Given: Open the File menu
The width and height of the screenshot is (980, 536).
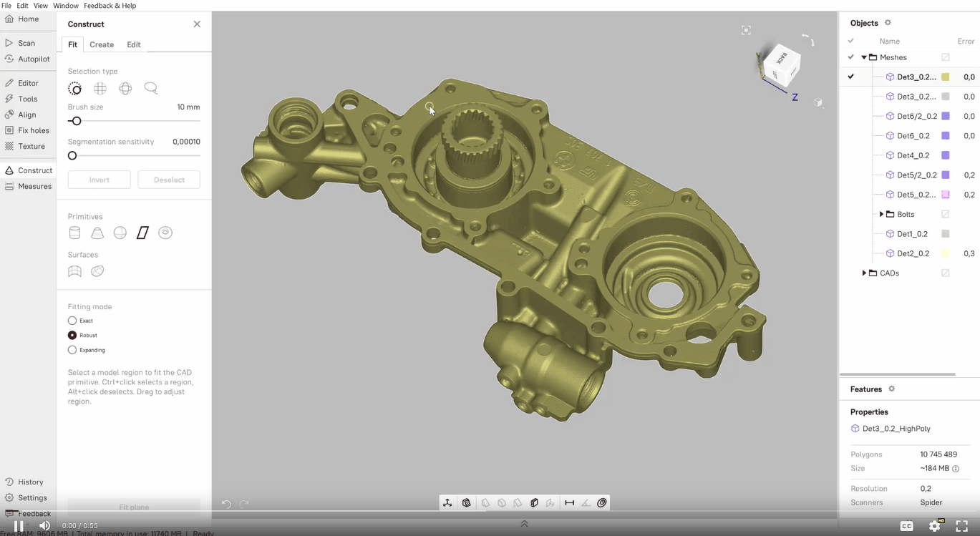Looking at the screenshot, I should 6,5.
